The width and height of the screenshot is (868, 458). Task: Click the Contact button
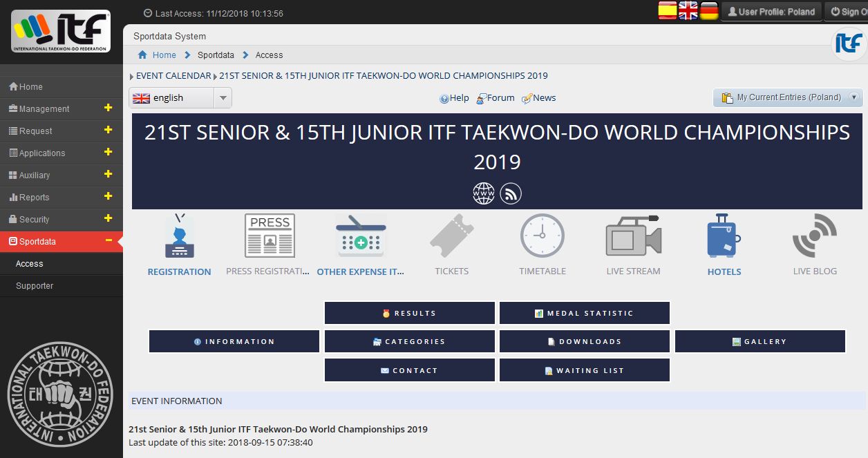[x=410, y=370]
